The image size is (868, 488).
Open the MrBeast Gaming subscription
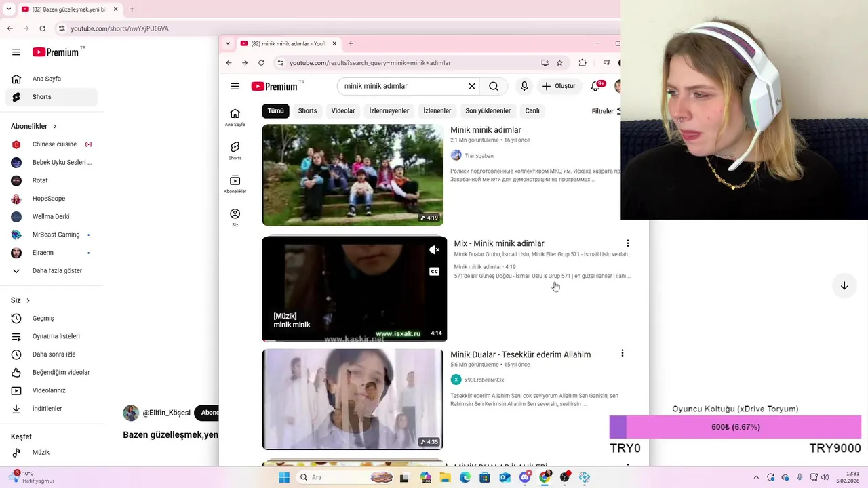coord(52,235)
